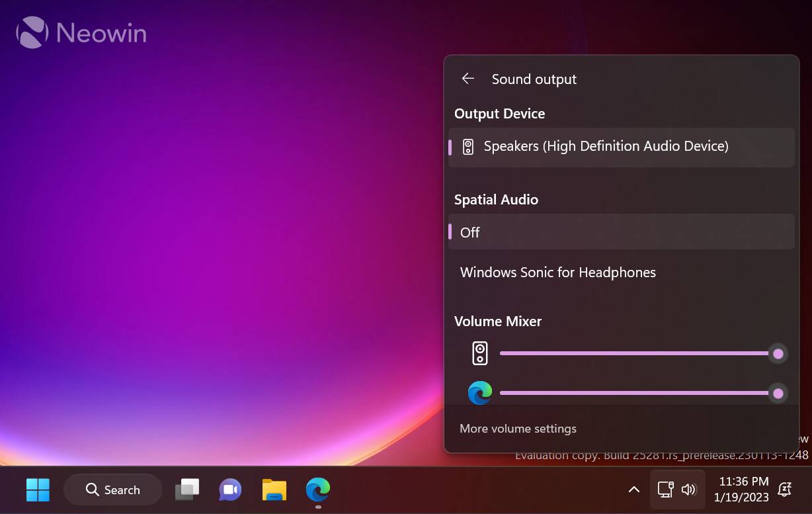Expand hidden taskbar icons with the chevron
This screenshot has height=514, width=812.
tap(633, 490)
